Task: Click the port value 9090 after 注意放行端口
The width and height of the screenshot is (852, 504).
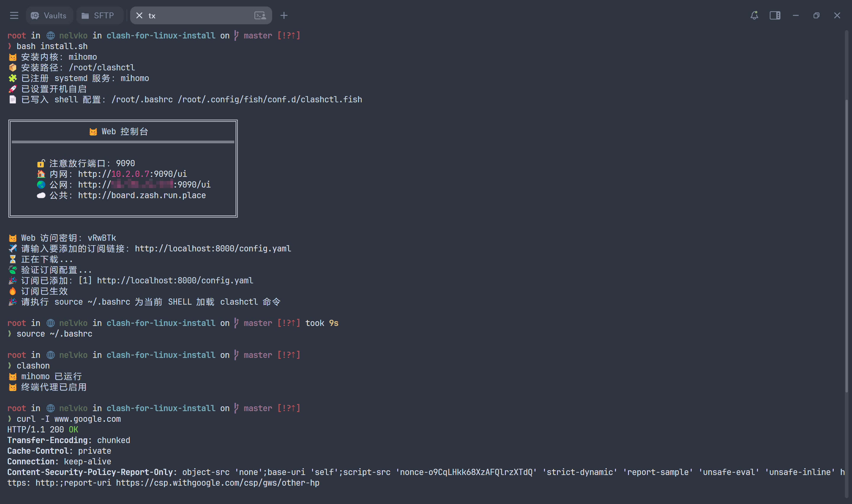Action: (x=126, y=164)
